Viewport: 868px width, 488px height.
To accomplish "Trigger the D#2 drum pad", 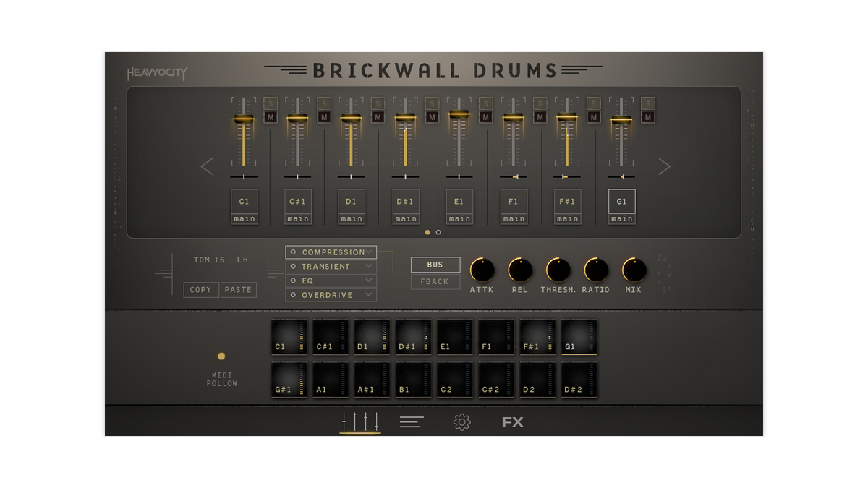I will point(579,380).
